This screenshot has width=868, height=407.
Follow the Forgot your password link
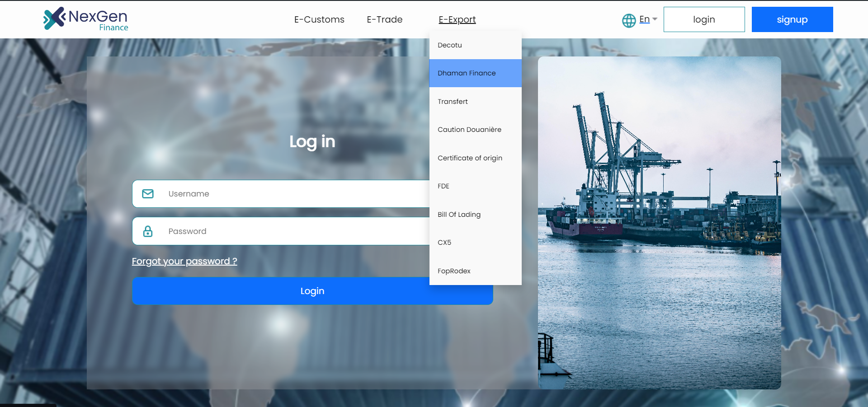point(184,261)
